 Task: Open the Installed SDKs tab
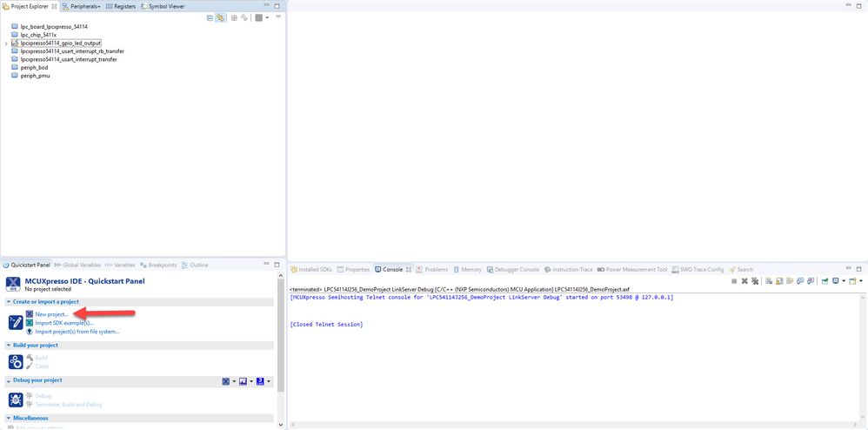coord(311,269)
